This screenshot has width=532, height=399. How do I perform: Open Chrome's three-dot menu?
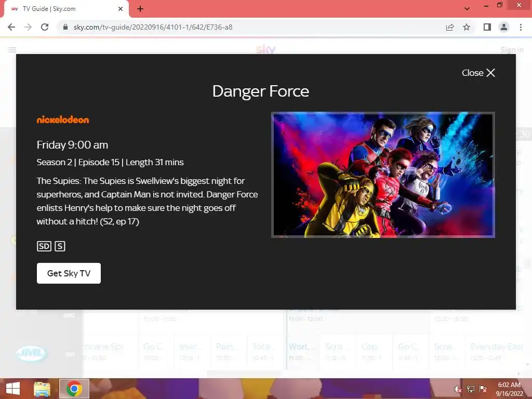pos(521,27)
